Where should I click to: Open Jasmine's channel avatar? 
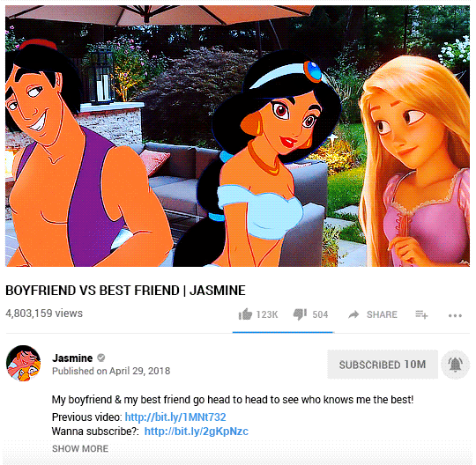24,363
